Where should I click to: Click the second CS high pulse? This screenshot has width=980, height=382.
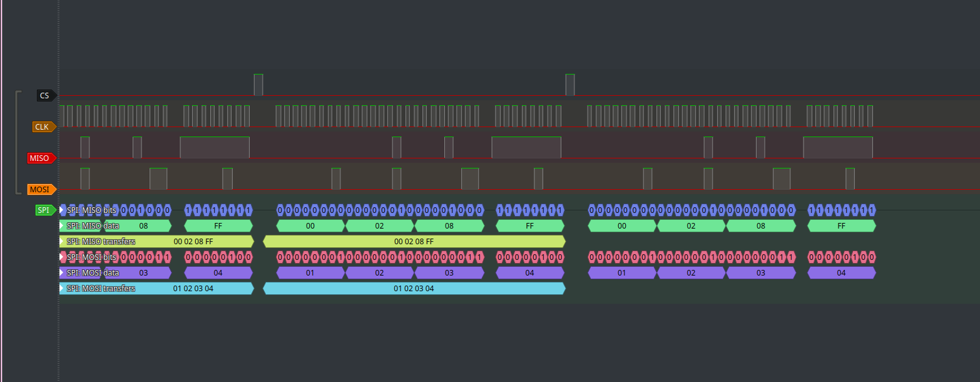tap(570, 85)
